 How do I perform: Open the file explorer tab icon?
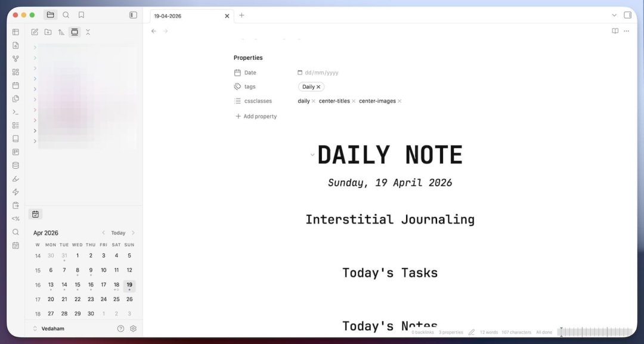click(x=50, y=15)
